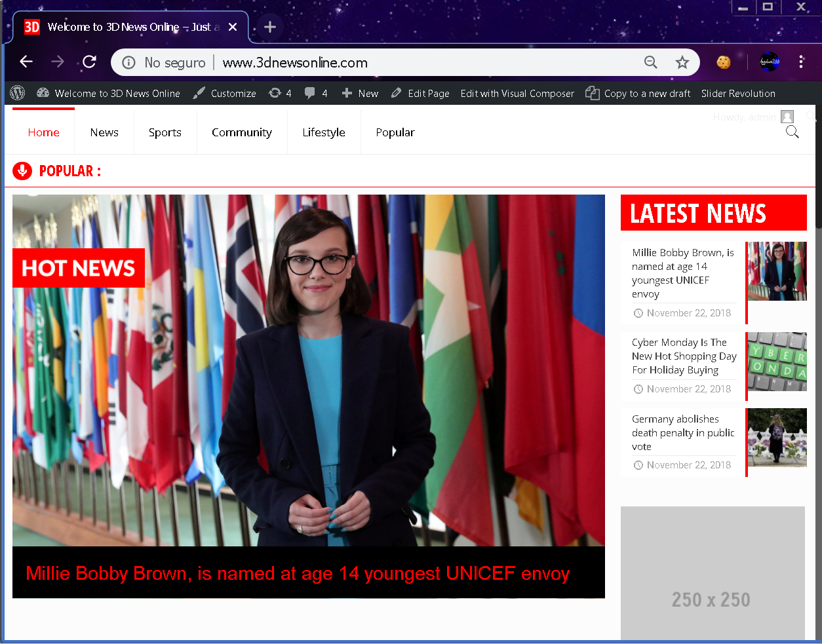The height and width of the screenshot is (644, 822).
Task: Open Slider Revolution menu
Action: [x=738, y=94]
